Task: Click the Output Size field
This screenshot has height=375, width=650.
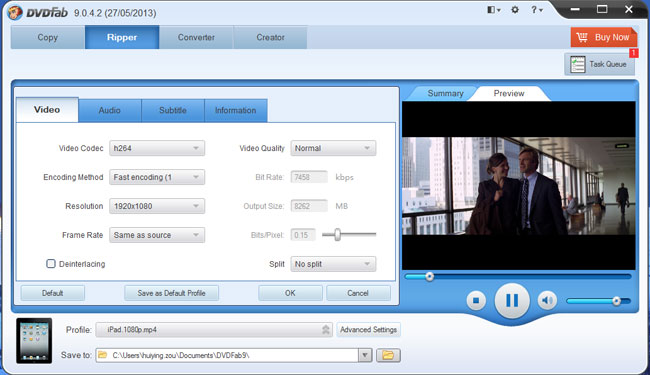Action: [309, 206]
